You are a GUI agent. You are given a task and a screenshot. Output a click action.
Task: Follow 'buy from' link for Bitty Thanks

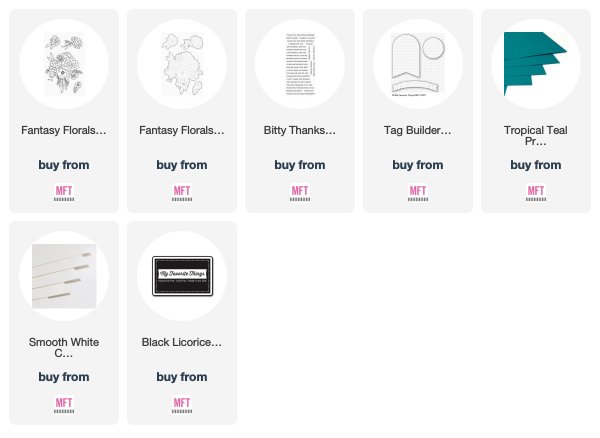pos(300,165)
